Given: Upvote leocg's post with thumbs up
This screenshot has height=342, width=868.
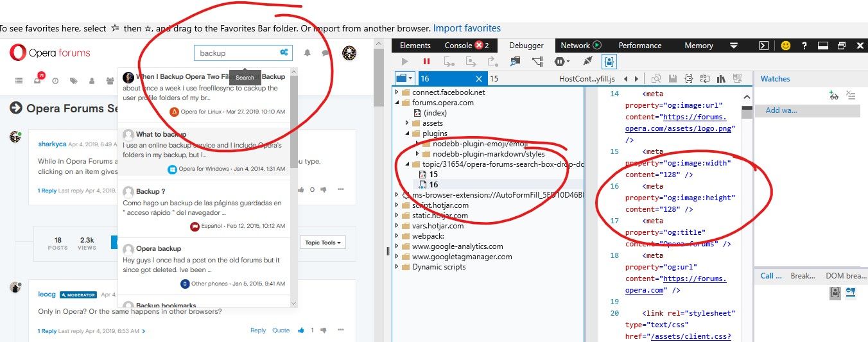Looking at the screenshot, I should [x=301, y=330].
